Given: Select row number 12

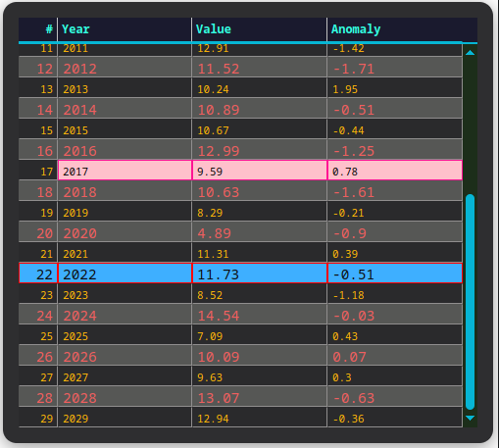Looking at the screenshot, I should [x=38, y=68].
